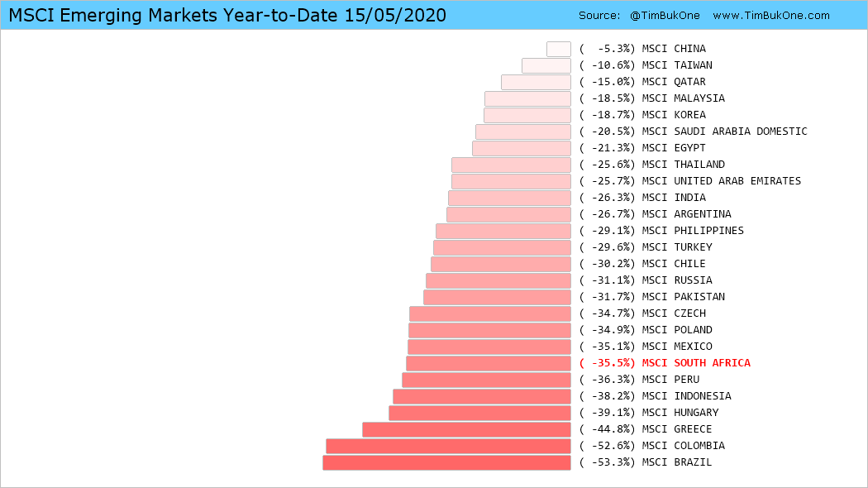Select the MSCI TAIWAN label
This screenshot has height=488, width=868.
click(677, 65)
